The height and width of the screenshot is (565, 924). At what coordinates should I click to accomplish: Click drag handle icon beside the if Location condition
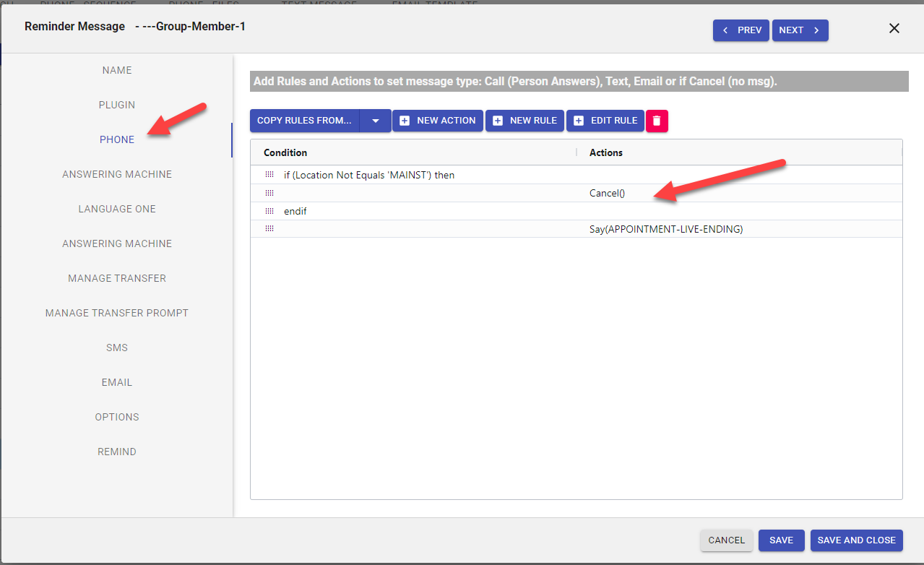(x=269, y=175)
